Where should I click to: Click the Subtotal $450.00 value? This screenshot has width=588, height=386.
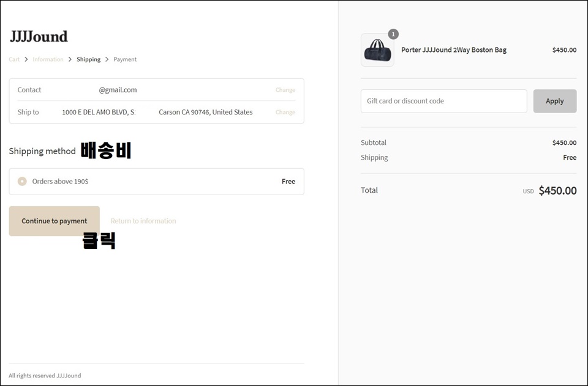564,143
